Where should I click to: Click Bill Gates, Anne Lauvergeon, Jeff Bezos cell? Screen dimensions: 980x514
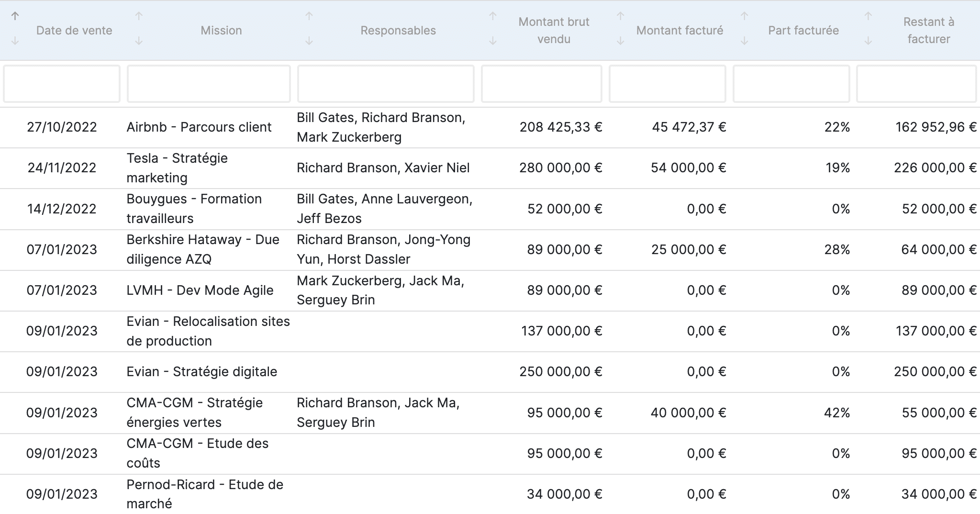pyautogui.click(x=385, y=209)
